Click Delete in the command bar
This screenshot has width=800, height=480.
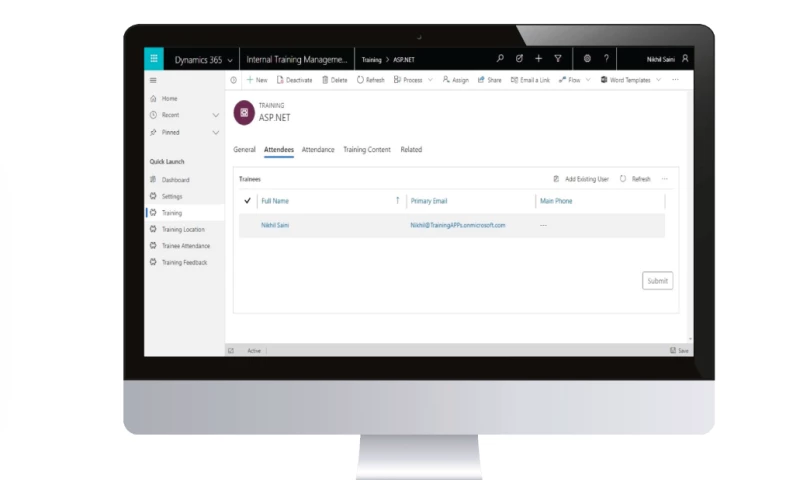(x=335, y=80)
